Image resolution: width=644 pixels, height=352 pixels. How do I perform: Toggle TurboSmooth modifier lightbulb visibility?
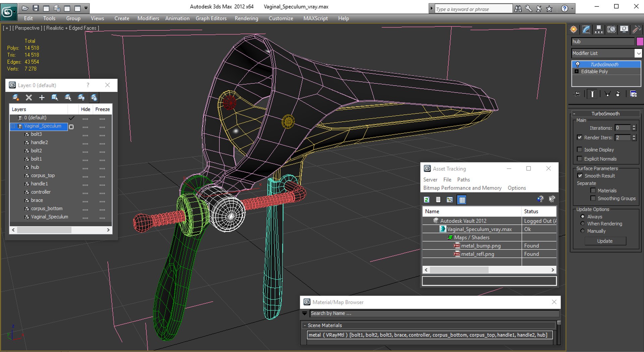578,64
